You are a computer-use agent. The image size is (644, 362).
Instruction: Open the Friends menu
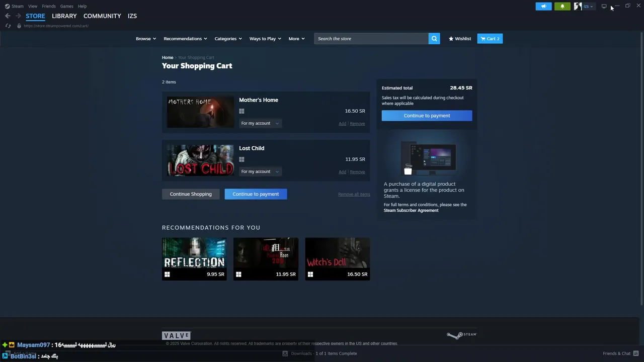[x=49, y=6]
